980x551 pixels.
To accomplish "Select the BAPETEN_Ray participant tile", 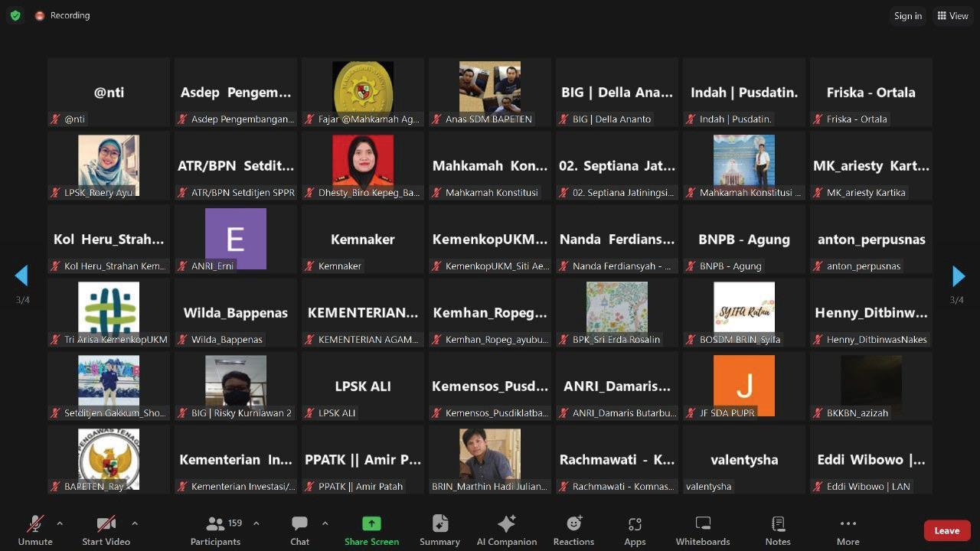I will pos(109,460).
